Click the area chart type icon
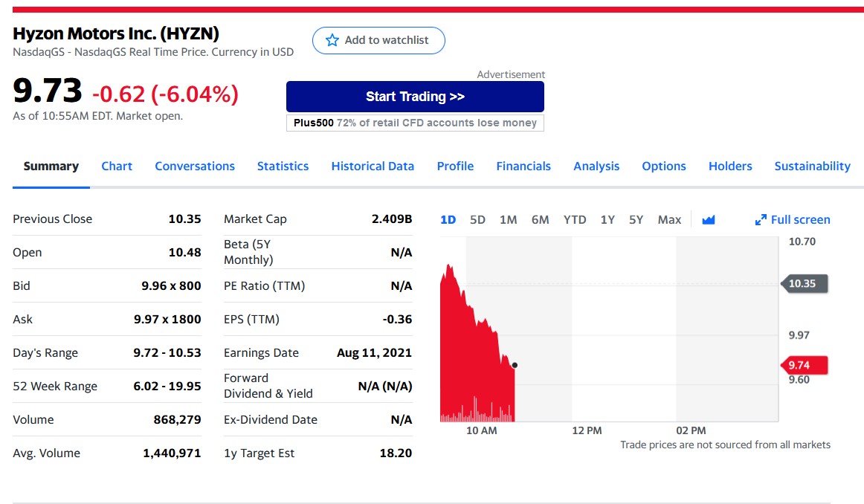This screenshot has height=504, width=864. [x=708, y=219]
